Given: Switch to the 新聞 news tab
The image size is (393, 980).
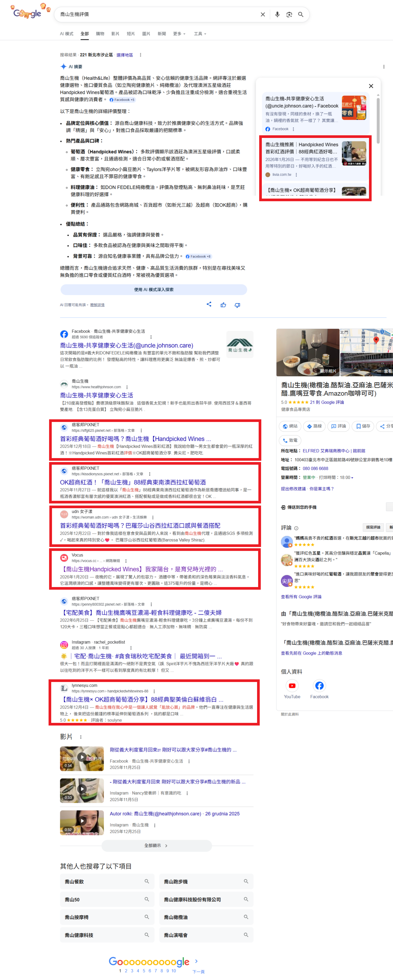Looking at the screenshot, I should coord(162,34).
